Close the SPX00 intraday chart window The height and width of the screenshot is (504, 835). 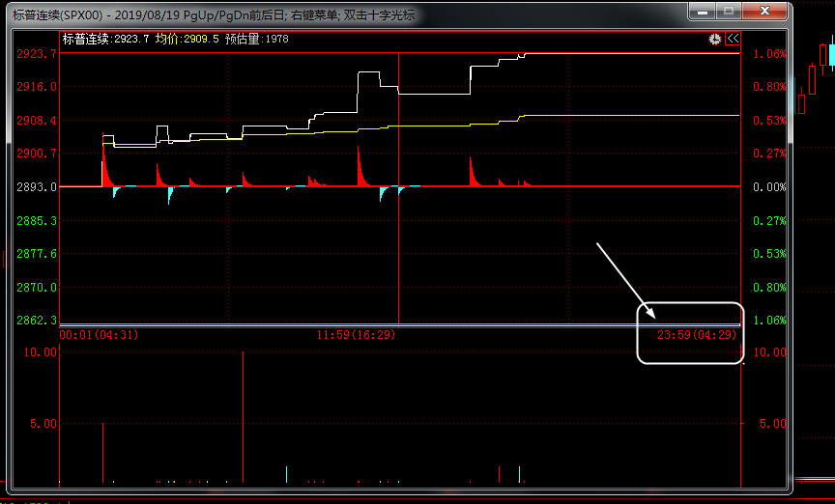click(x=764, y=11)
